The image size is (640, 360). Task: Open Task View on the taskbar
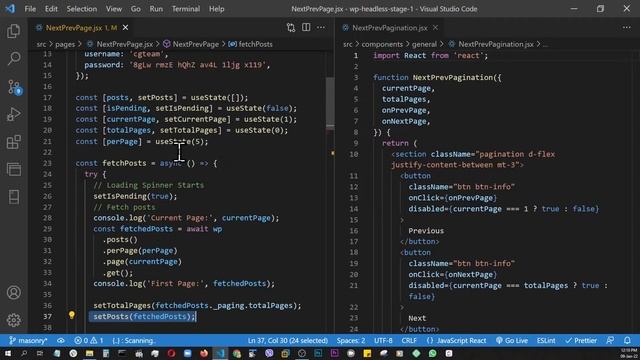[40, 353]
